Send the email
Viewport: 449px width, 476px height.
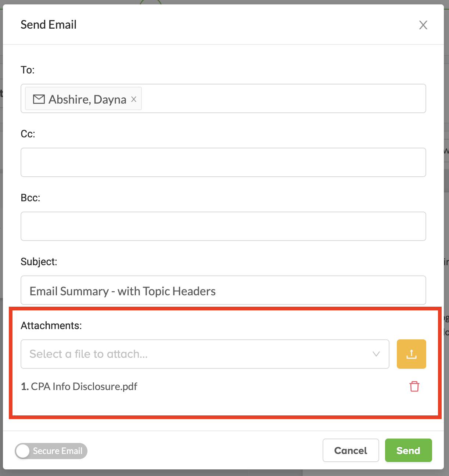(408, 450)
